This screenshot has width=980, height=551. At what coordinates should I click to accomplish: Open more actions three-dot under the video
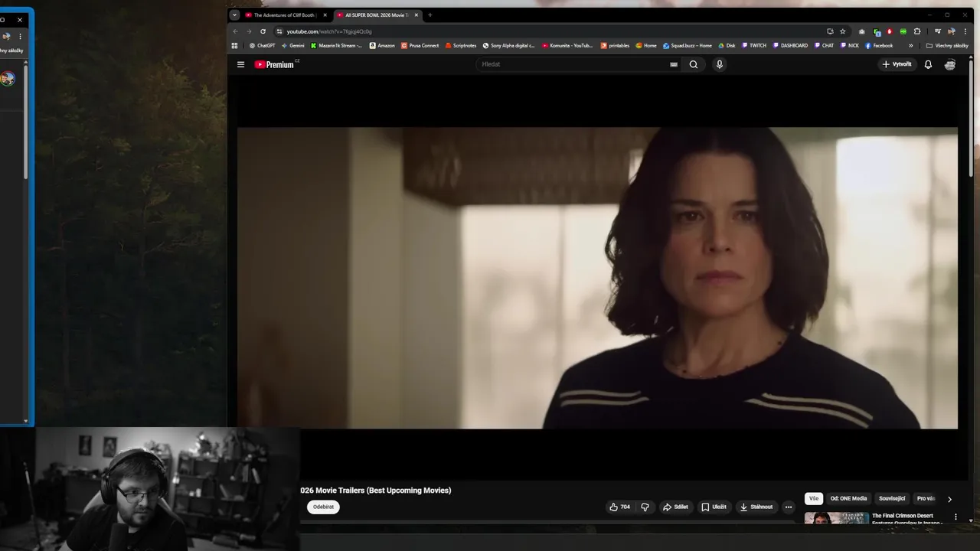click(x=788, y=507)
